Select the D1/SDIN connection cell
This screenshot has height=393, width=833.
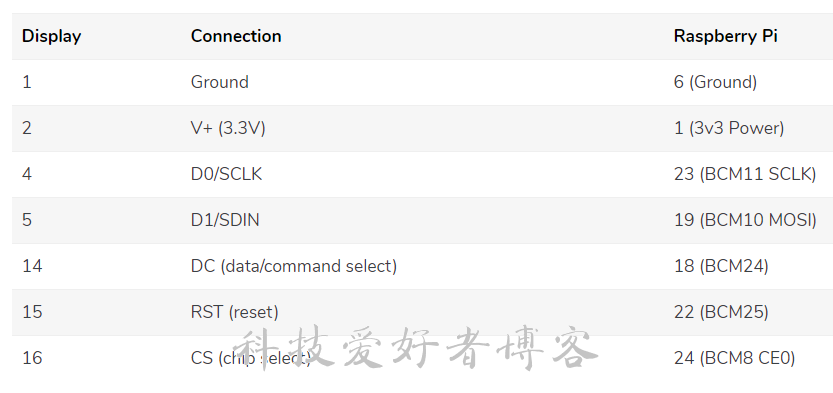225,220
